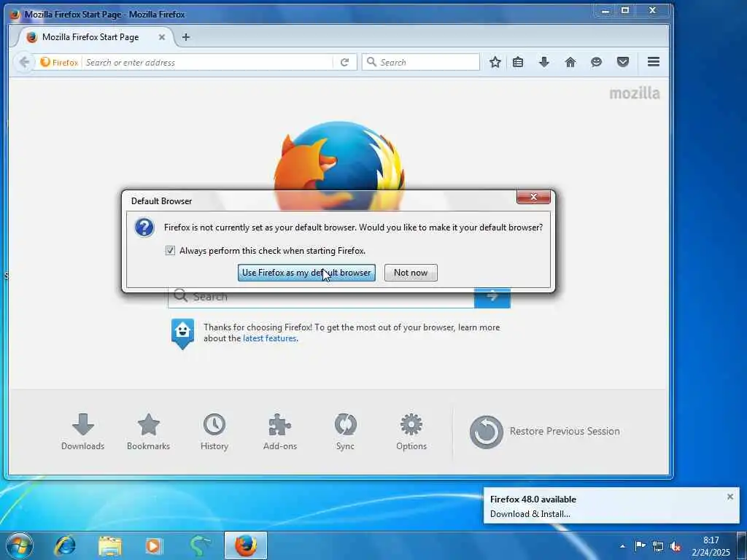The height and width of the screenshot is (560, 747).
Task: Open Options gear on the start page
Action: [411, 432]
